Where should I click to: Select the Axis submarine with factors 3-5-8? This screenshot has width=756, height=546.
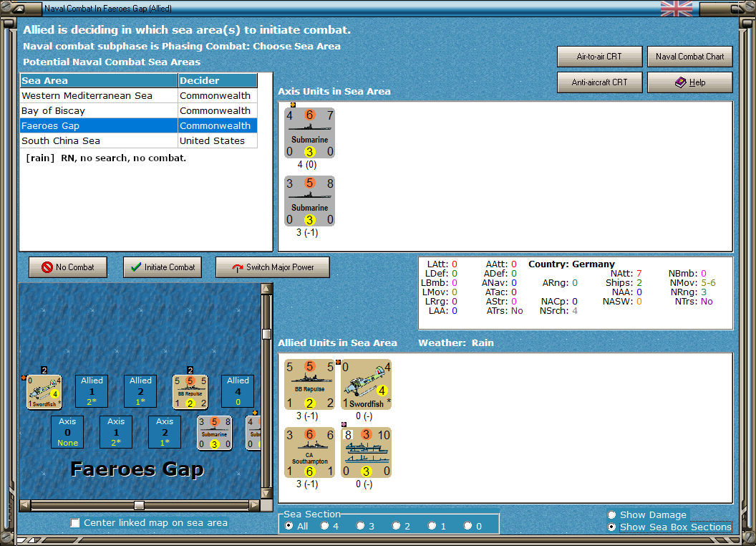coord(309,201)
